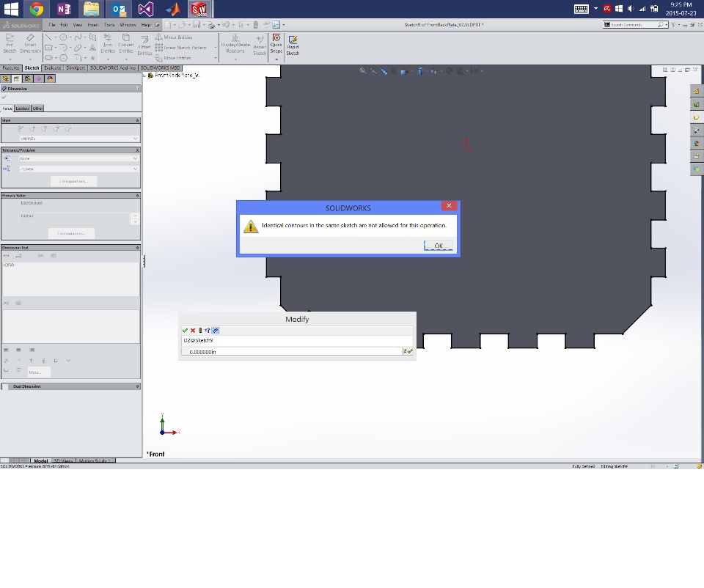Click the Search Commands box
Viewport: 704px width, 588px height.
click(634, 25)
